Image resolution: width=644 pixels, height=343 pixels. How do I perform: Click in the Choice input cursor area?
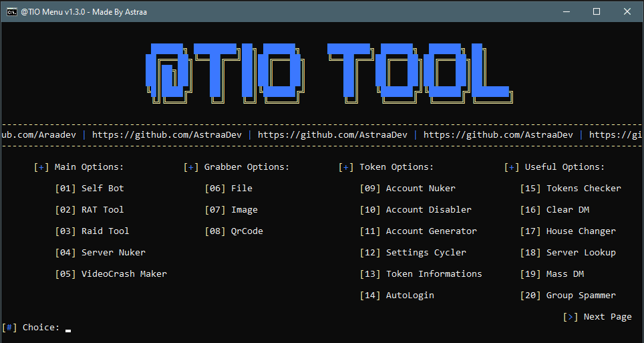(x=68, y=328)
